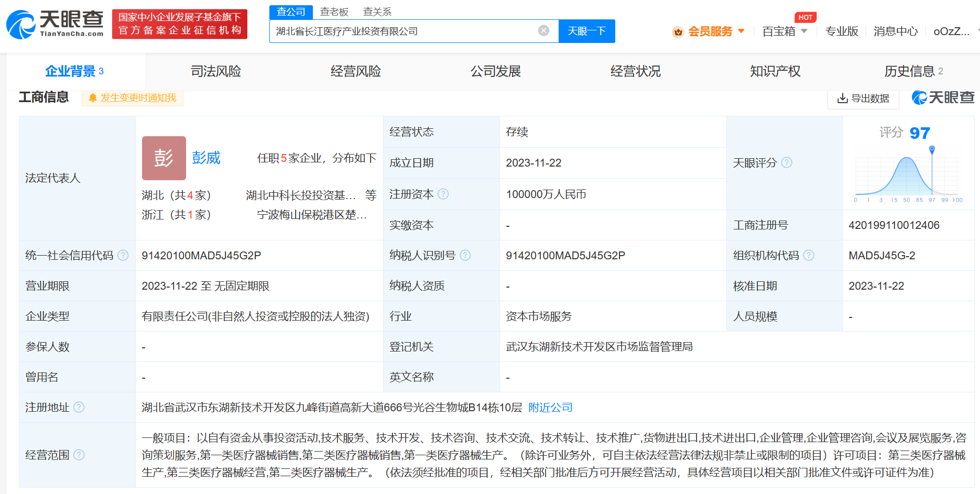
Task: Click help icon next to 注册资本
Action: [x=443, y=194]
